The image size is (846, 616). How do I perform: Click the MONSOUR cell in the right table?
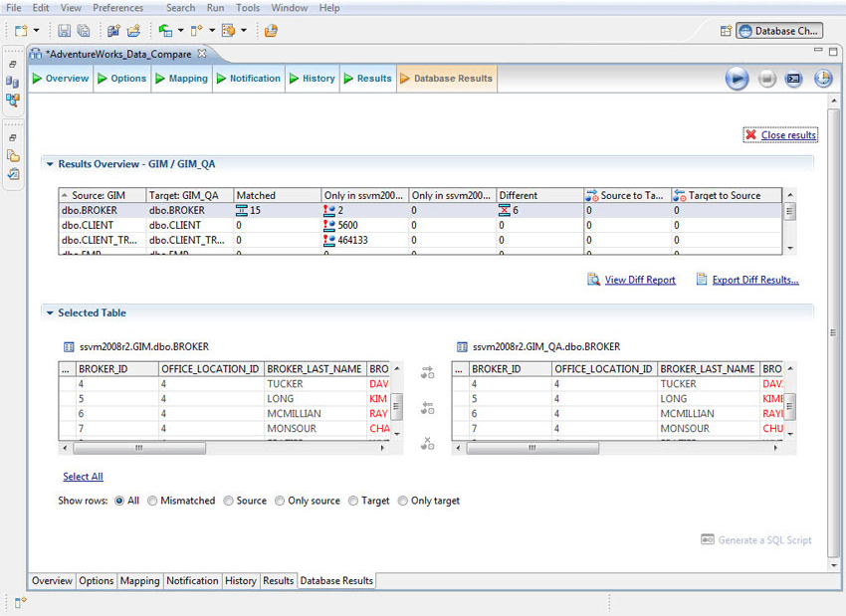(x=709, y=429)
